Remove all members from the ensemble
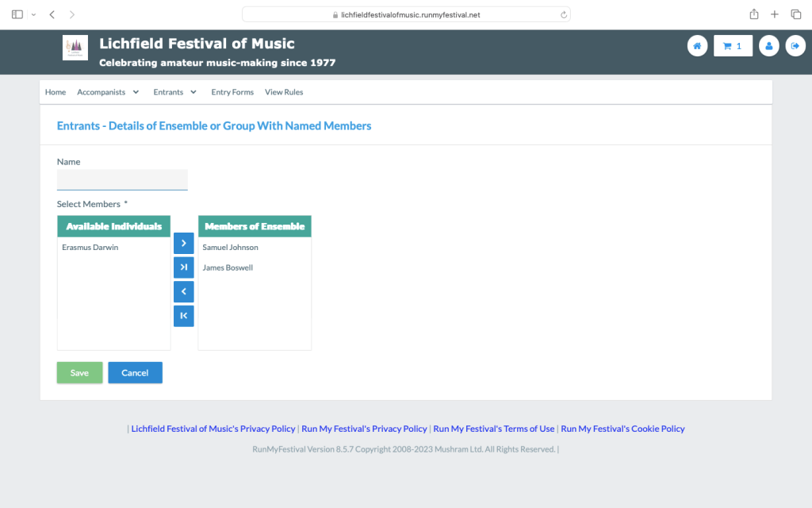 click(183, 316)
